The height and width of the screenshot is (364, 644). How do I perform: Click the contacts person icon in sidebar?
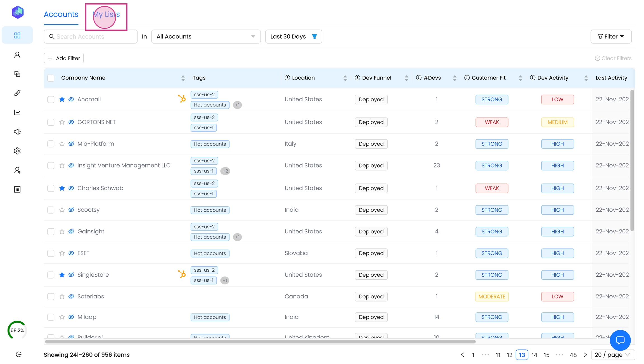[x=17, y=55]
